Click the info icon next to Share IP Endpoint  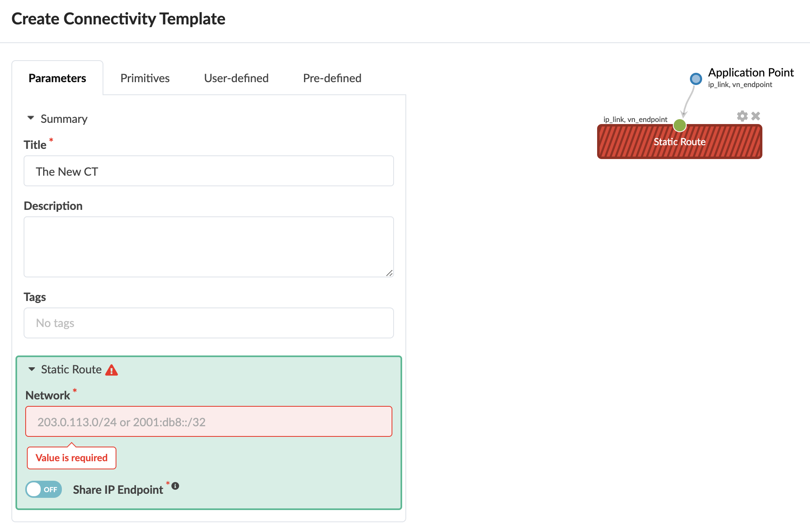[x=175, y=486]
